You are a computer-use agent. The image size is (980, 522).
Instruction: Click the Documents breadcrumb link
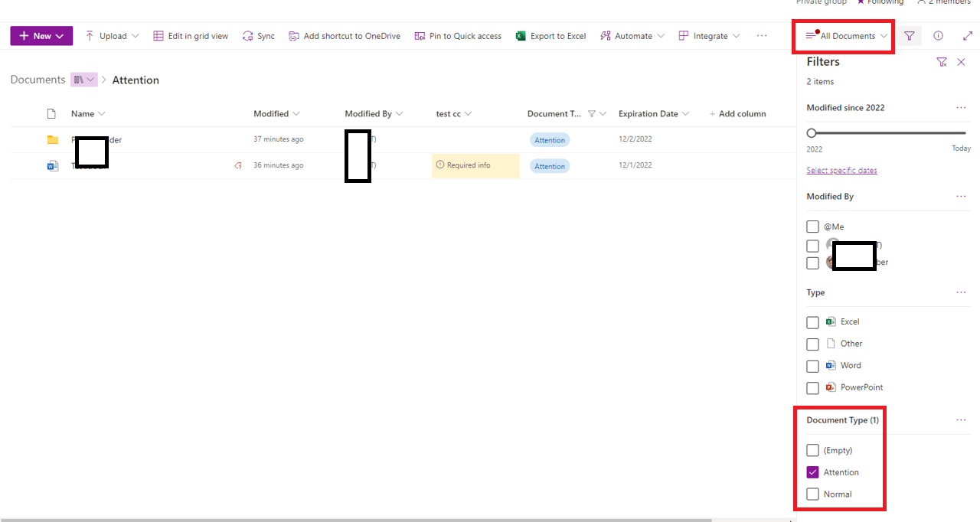coord(38,80)
